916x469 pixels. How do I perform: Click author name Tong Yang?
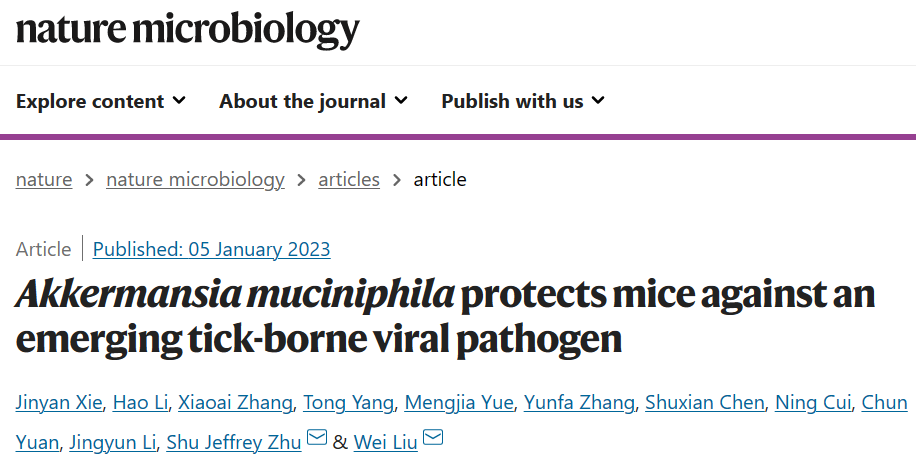(349, 403)
